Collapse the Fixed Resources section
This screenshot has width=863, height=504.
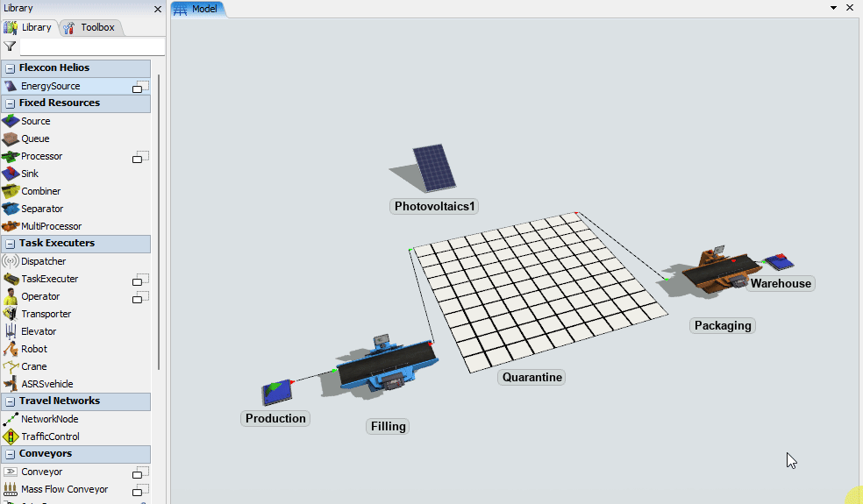(10, 103)
